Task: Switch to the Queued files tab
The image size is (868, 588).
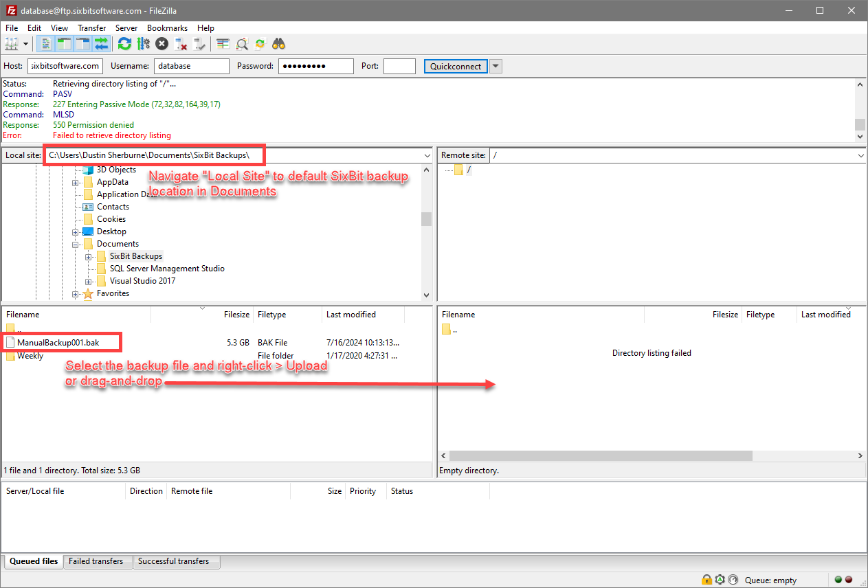Action: coord(34,561)
